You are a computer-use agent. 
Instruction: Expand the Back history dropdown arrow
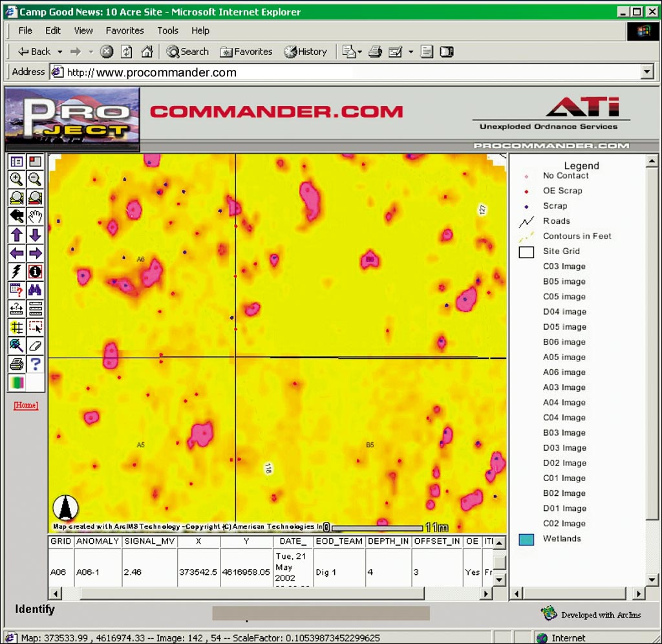tap(60, 52)
